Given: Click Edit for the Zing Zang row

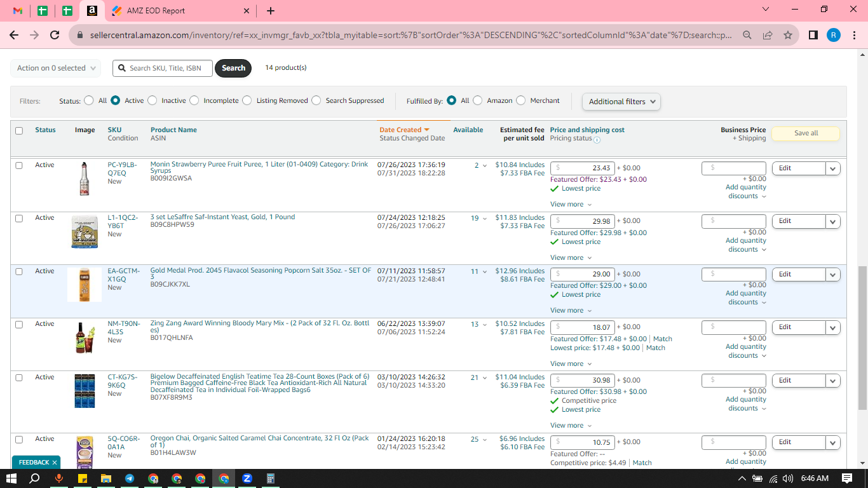Looking at the screenshot, I should (799, 327).
